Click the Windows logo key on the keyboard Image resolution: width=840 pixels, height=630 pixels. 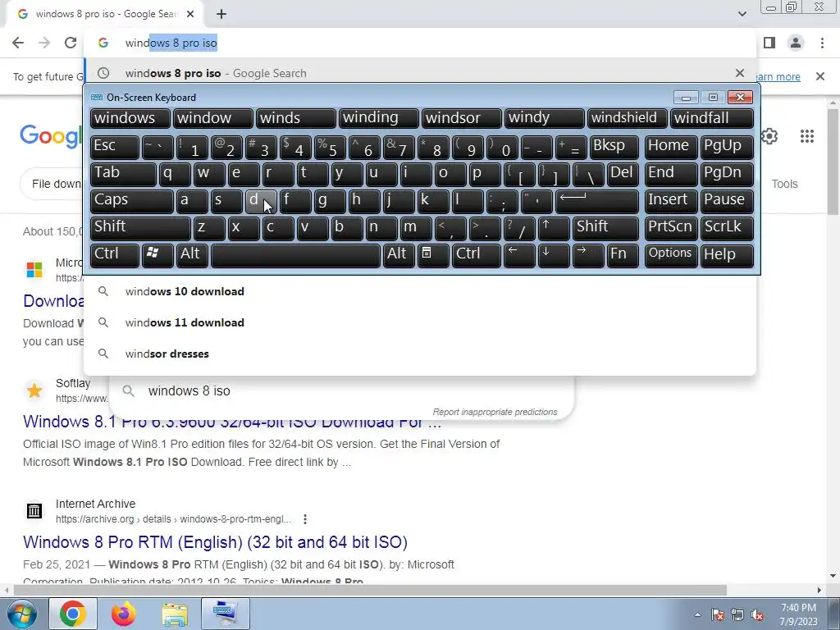[x=157, y=255]
